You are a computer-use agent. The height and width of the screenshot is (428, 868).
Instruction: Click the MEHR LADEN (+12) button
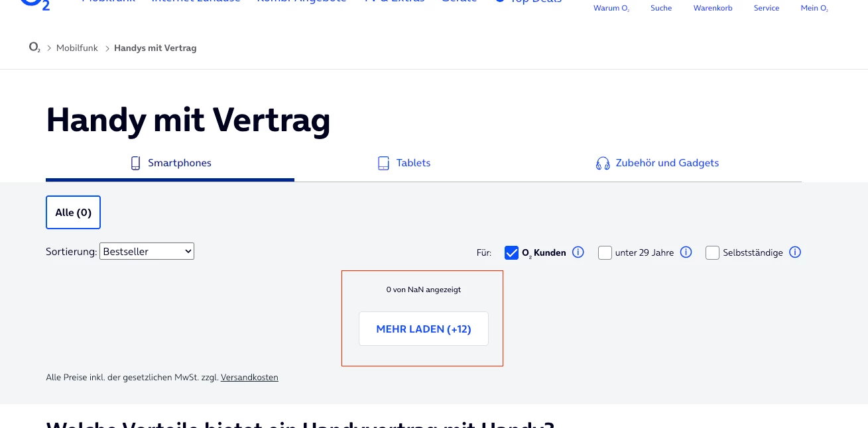pyautogui.click(x=424, y=329)
